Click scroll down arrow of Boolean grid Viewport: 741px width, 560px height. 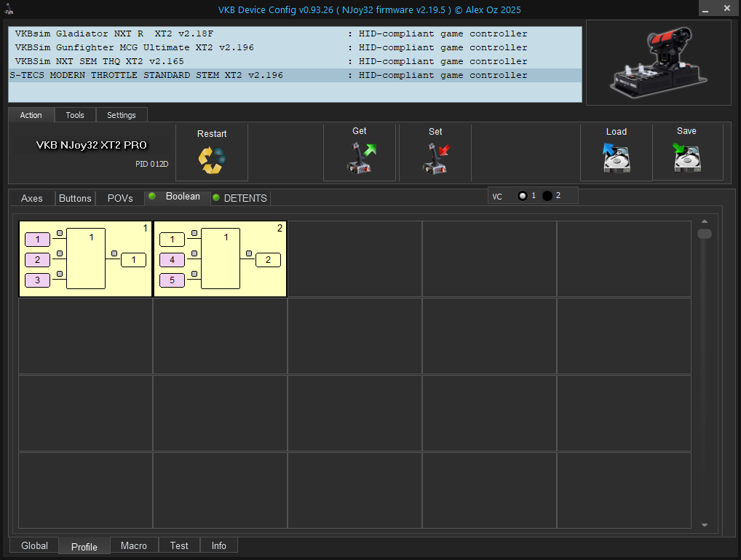(x=704, y=524)
